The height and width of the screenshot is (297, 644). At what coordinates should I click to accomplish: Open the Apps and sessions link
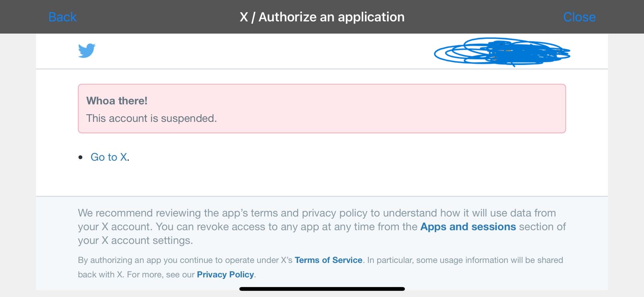(468, 227)
